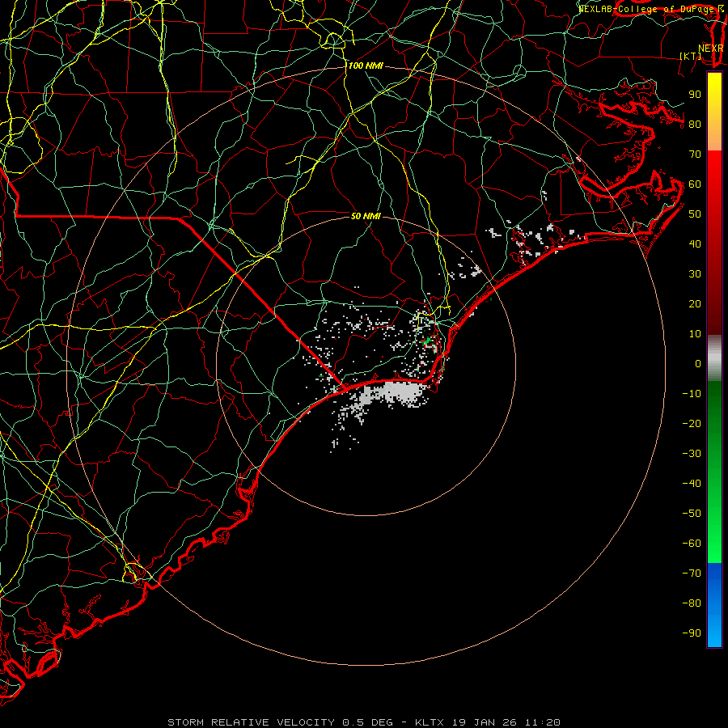Click the -20 value on velocity scale

click(692, 424)
